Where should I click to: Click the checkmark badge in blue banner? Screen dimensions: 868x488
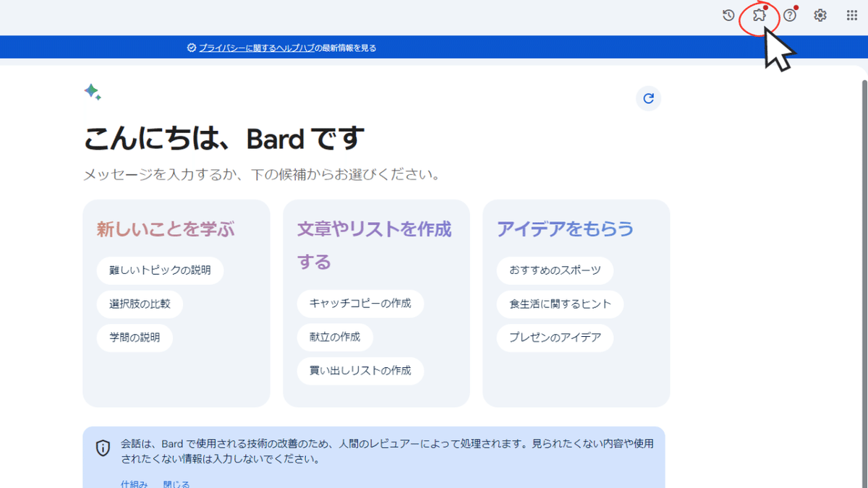coord(192,48)
